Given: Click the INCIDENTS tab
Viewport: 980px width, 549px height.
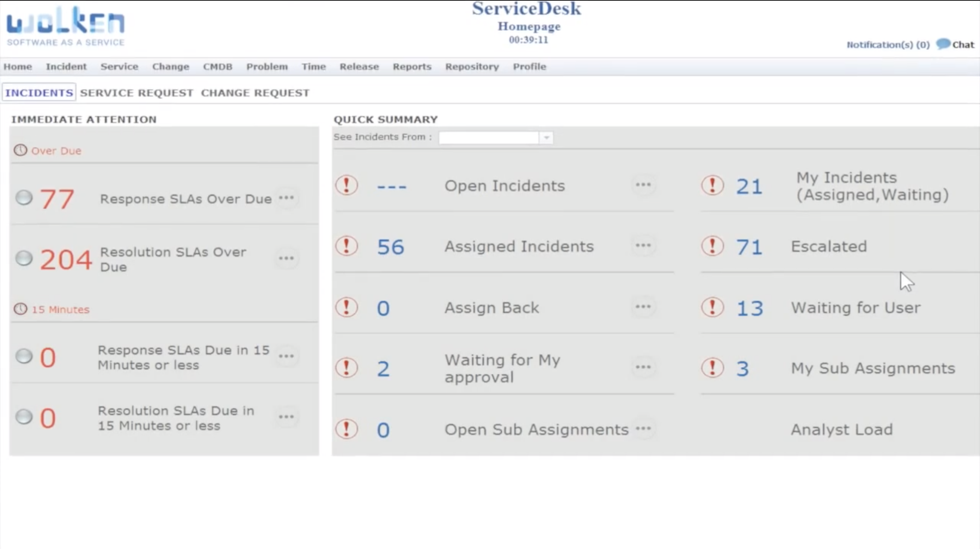Looking at the screenshot, I should pos(39,93).
